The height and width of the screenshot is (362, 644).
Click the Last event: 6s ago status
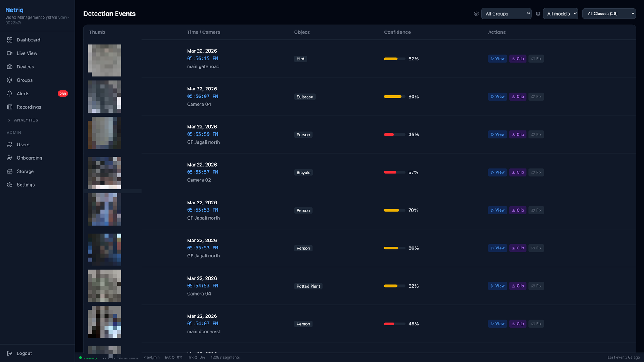pyautogui.click(x=623, y=357)
